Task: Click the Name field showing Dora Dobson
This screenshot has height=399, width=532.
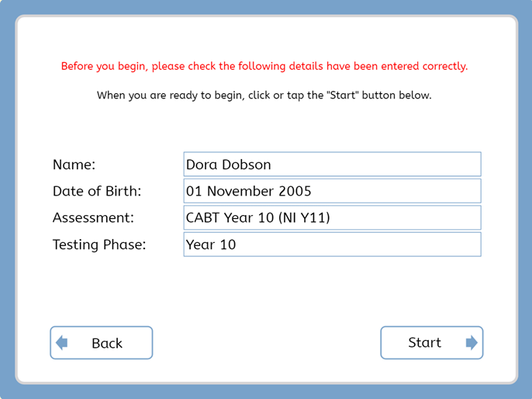Action: (332, 165)
